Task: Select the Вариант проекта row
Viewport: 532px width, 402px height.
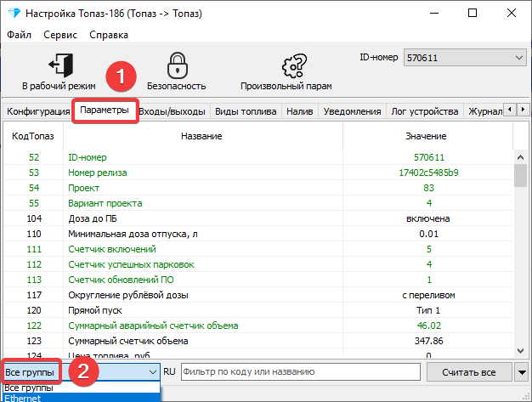Action: (258, 203)
